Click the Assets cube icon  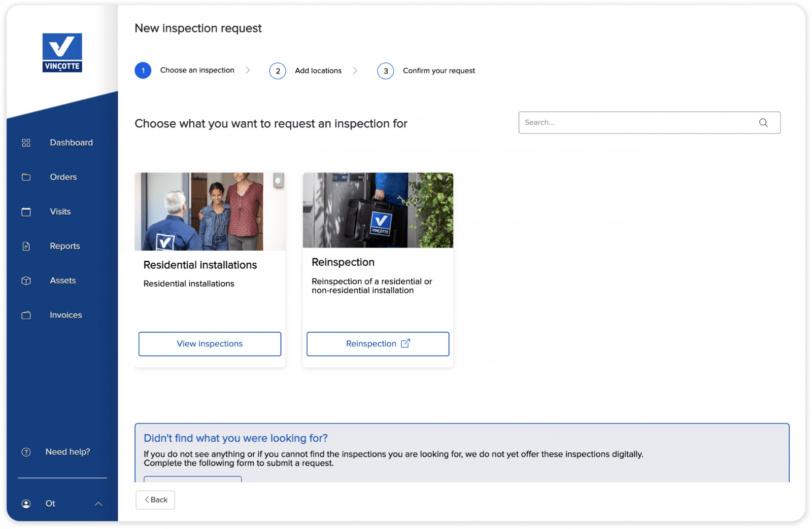point(26,280)
